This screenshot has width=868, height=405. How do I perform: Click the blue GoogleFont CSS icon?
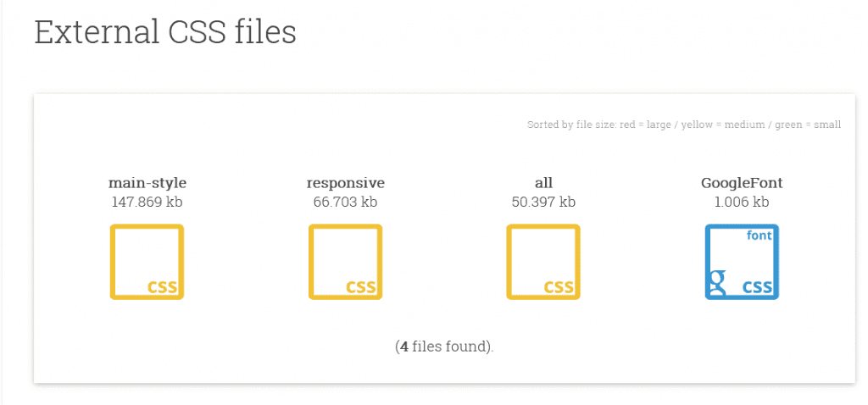(x=742, y=262)
